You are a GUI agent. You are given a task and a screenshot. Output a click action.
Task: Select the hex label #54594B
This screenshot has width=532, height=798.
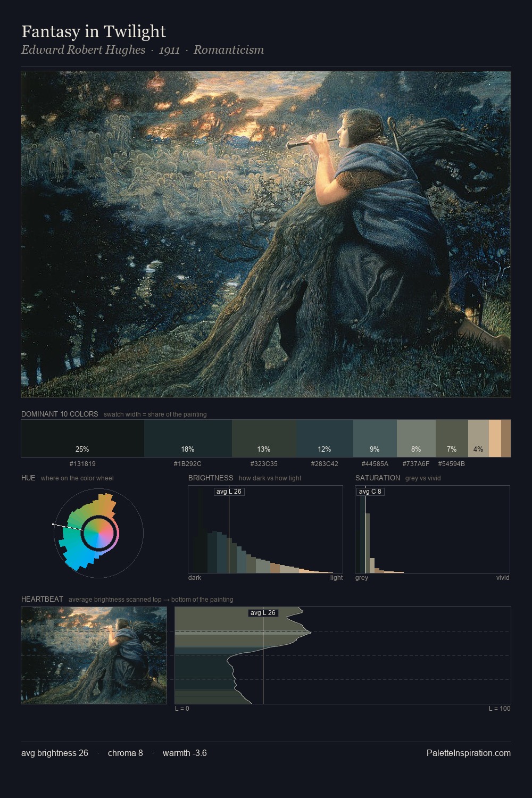click(x=452, y=464)
